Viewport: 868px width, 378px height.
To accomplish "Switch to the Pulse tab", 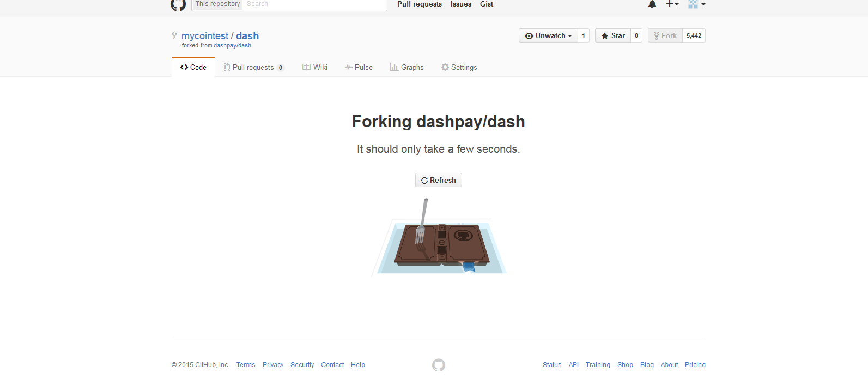I will pyautogui.click(x=359, y=68).
